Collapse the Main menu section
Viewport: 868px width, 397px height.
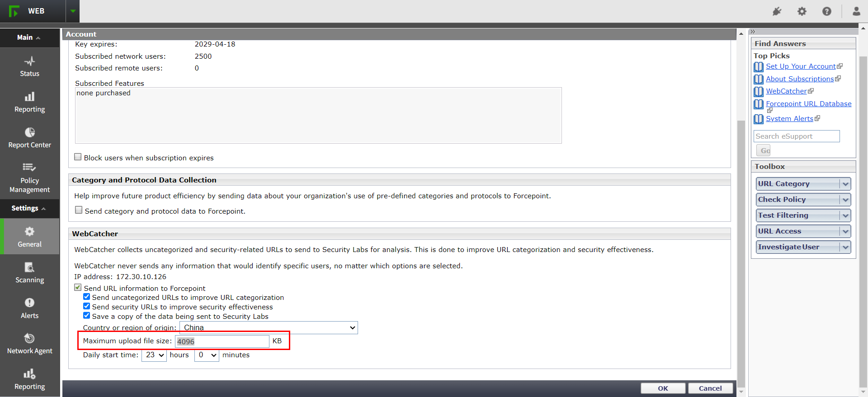29,37
